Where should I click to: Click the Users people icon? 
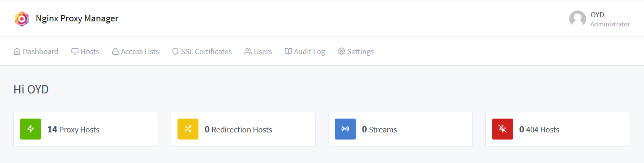coord(248,52)
